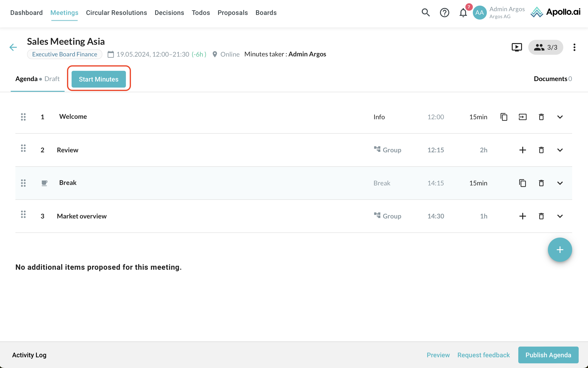Open the Request feedback link
Screen dimensions: 588x368
point(483,355)
